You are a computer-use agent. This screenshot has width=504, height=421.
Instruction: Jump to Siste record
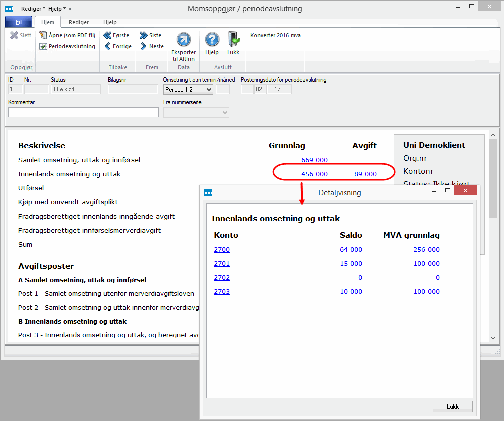point(144,35)
